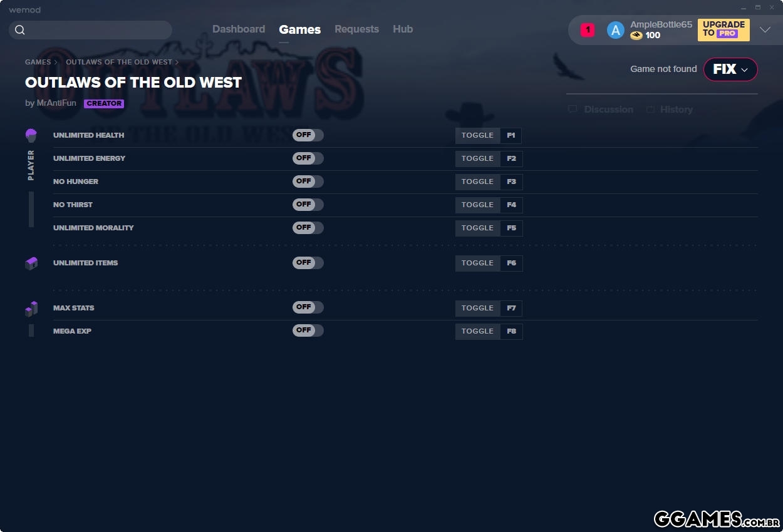Click the History panel icon
This screenshot has height=532, width=783.
point(650,110)
